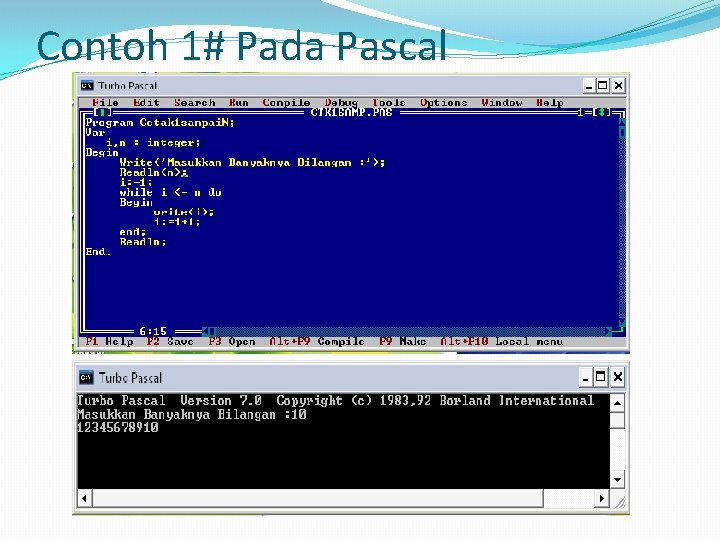
Task: Click the output window vertical scrollbar thumb
Action: coord(617,420)
